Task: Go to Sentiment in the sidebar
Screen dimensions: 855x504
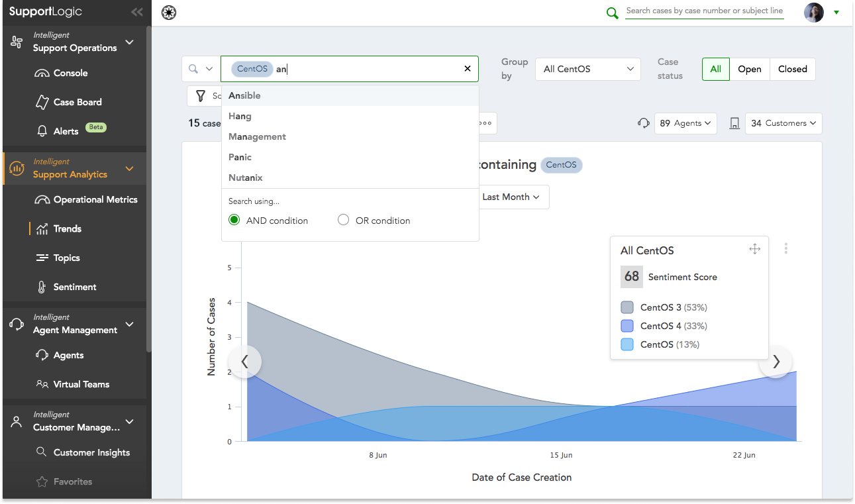Action: tap(66, 287)
